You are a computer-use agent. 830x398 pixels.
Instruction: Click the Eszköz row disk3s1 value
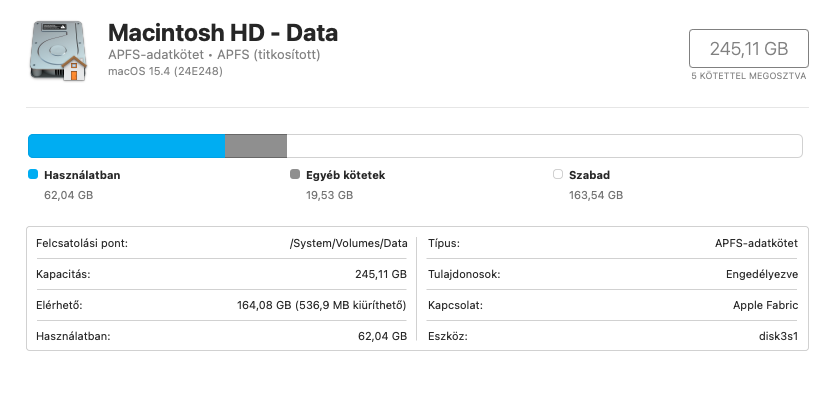778,336
